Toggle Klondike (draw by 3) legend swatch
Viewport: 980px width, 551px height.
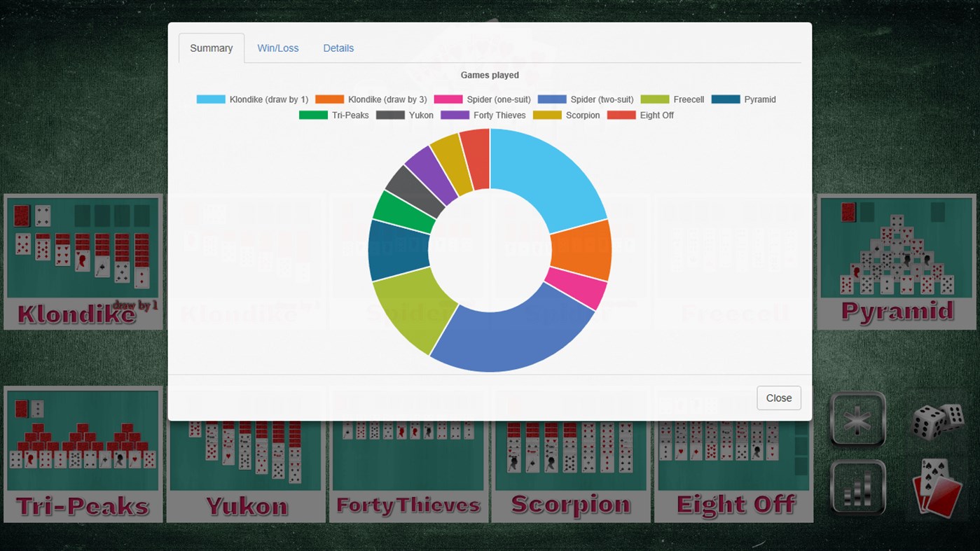pos(329,99)
